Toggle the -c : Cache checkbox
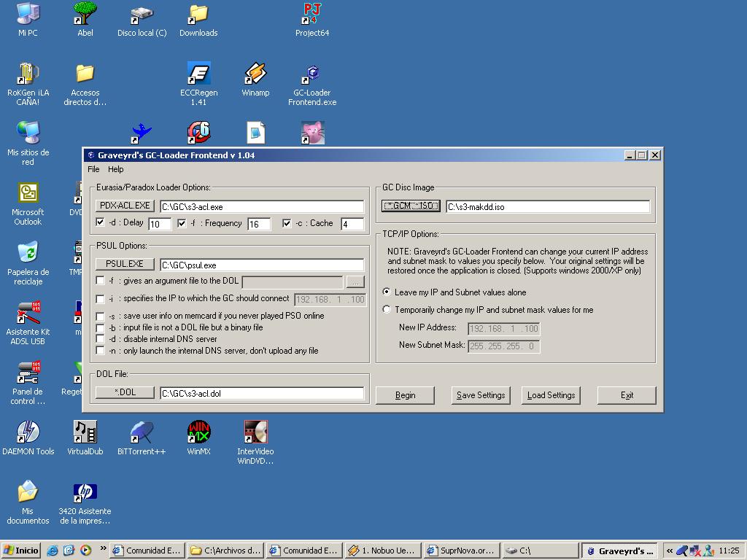This screenshot has height=560, width=747. click(287, 223)
